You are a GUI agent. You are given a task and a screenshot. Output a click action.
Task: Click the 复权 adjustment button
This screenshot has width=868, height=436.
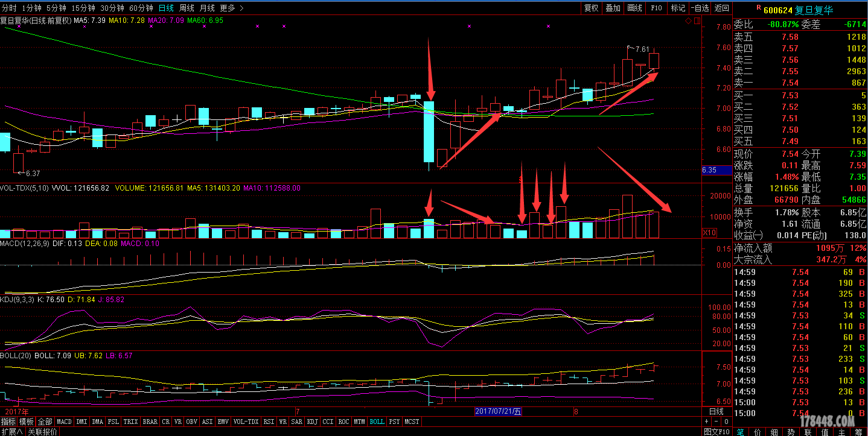click(591, 8)
